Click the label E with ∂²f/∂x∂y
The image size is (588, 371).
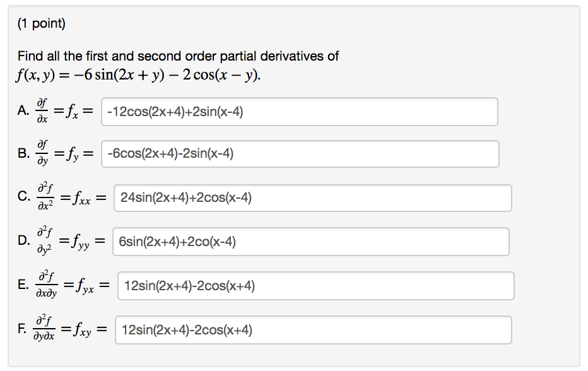point(63,285)
